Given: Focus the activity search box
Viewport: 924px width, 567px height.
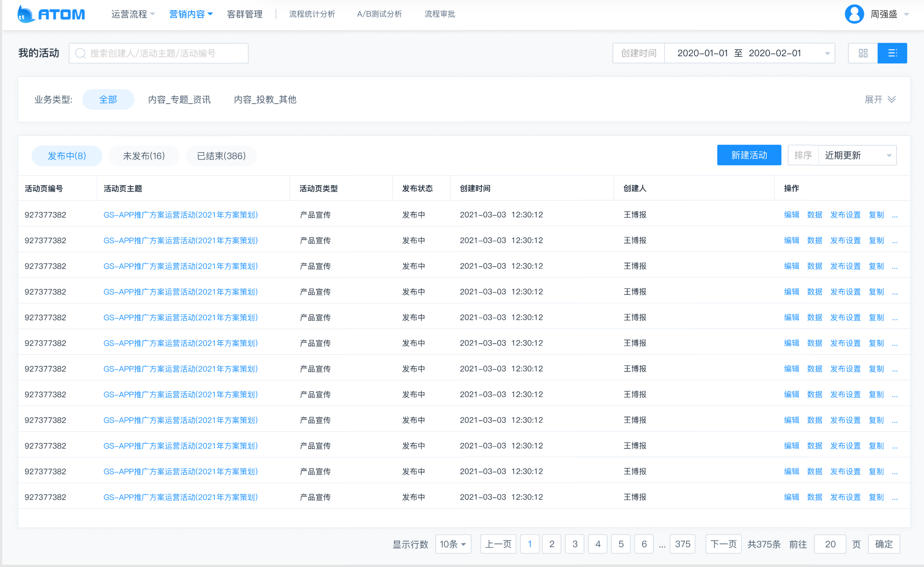Looking at the screenshot, I should [159, 53].
